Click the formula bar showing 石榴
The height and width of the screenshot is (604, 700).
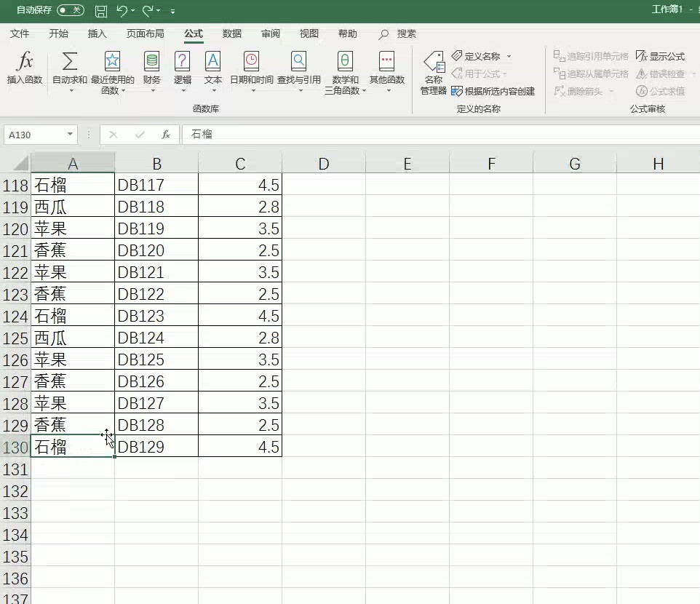[437, 135]
